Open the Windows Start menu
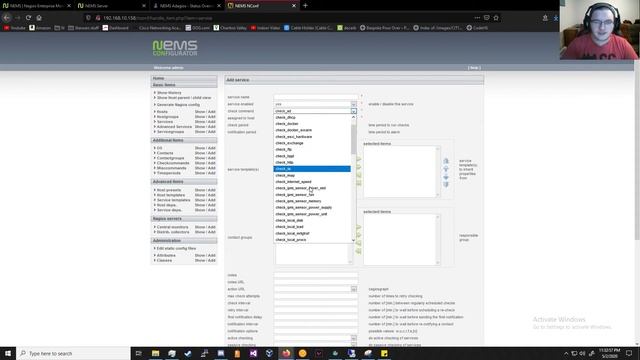This screenshot has width=640, height=360. click(8, 353)
